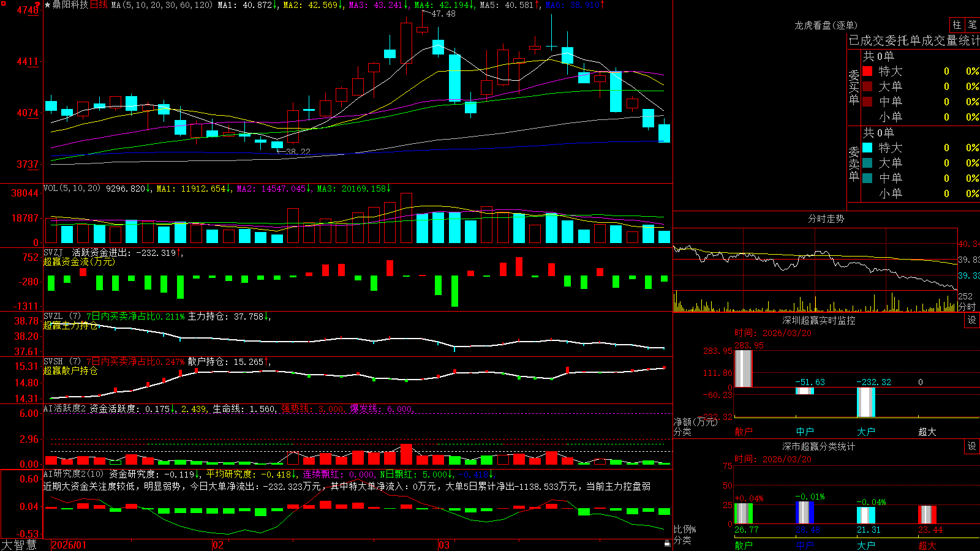The height and width of the screenshot is (551, 980).
Task: Click the 超赢主力持仓 label
Action: 70,325
